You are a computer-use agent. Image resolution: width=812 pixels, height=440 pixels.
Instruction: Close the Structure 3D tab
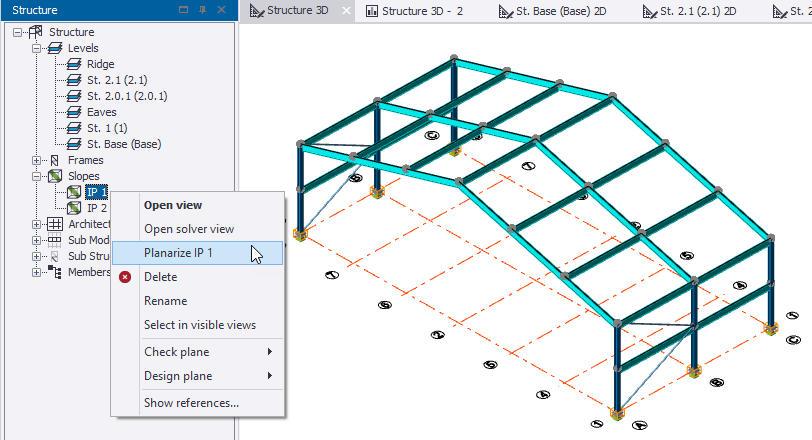coord(346,11)
